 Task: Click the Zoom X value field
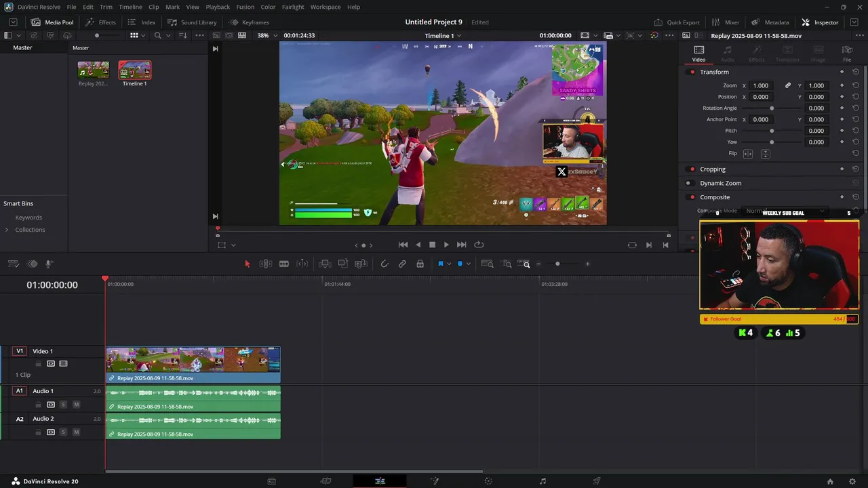click(x=761, y=85)
